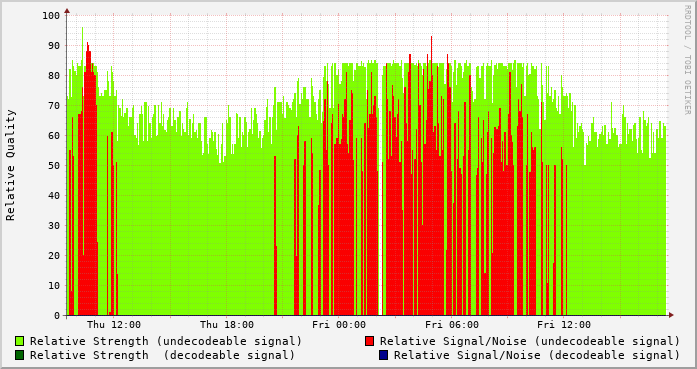Click the 'Thu 18:00' time axis label
The image size is (697, 369).
pyautogui.click(x=227, y=325)
